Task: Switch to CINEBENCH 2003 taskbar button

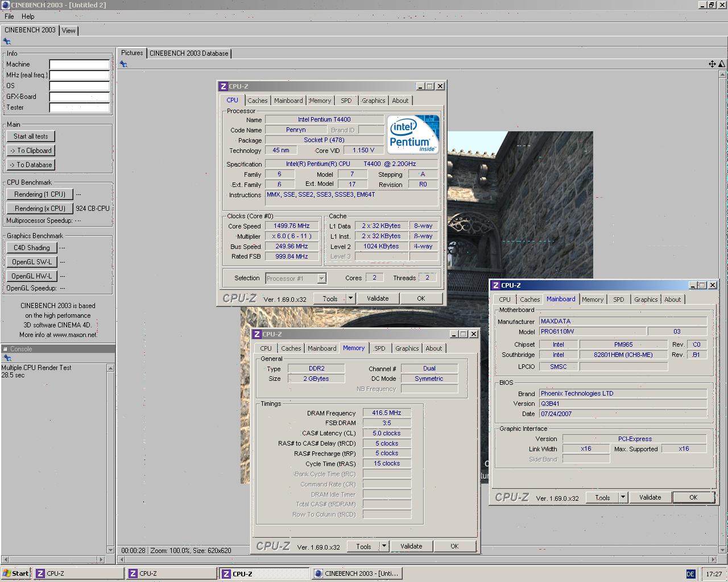Action: [356, 573]
